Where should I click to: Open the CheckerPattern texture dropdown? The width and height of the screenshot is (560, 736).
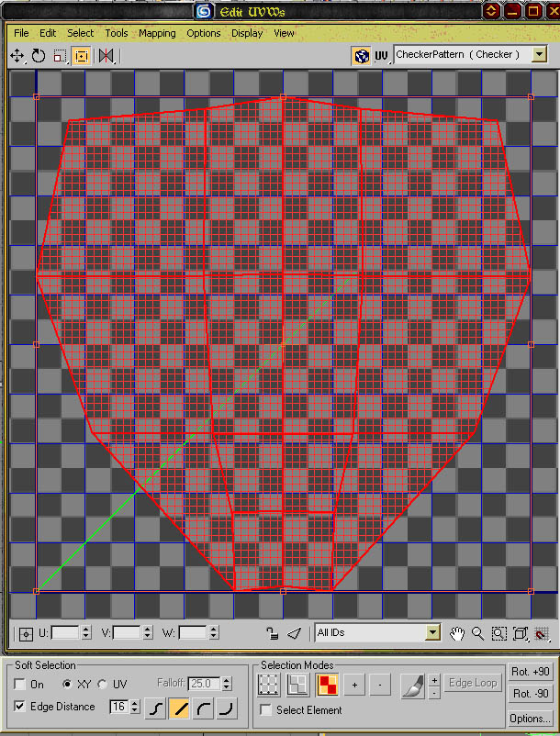pyautogui.click(x=539, y=55)
